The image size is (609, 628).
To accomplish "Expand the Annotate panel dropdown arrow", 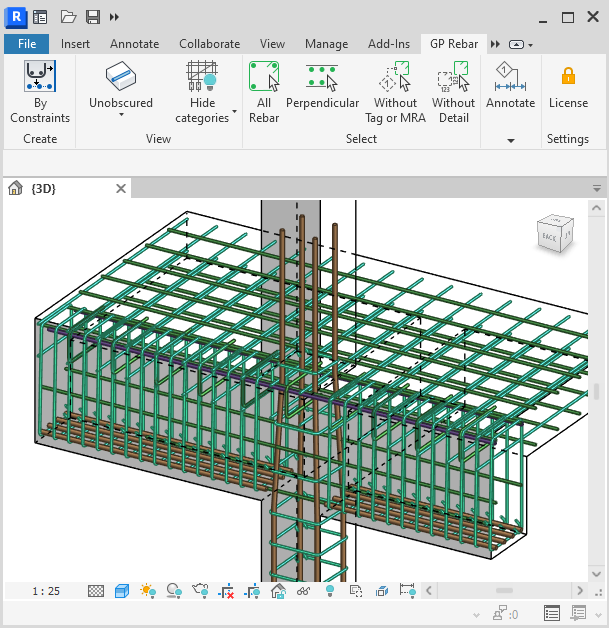I will 511,141.
